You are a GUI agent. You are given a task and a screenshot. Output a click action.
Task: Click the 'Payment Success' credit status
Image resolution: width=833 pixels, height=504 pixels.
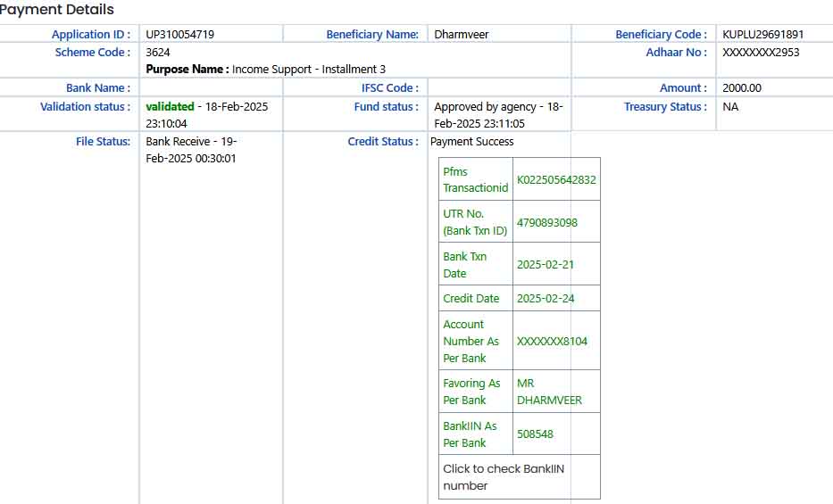click(472, 142)
